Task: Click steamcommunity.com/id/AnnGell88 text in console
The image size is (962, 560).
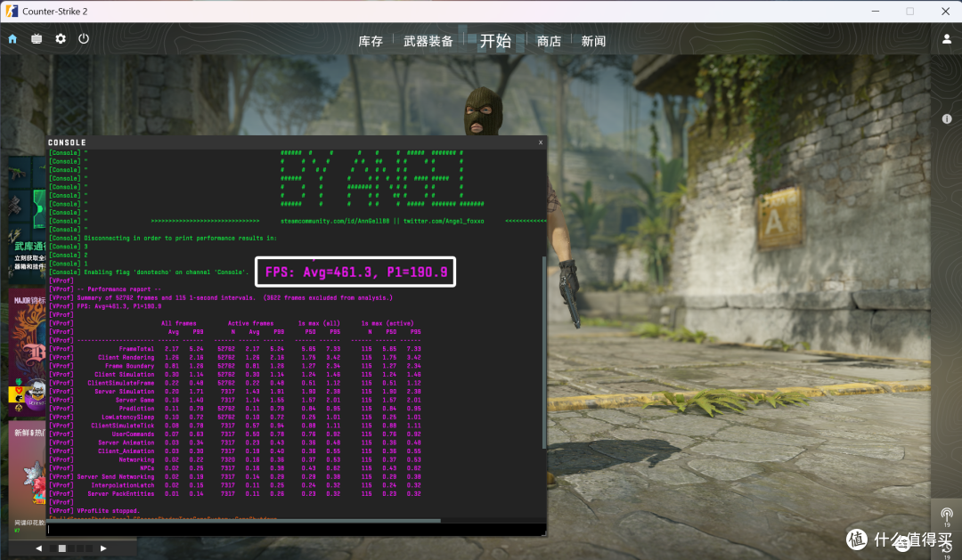Action: click(x=335, y=221)
